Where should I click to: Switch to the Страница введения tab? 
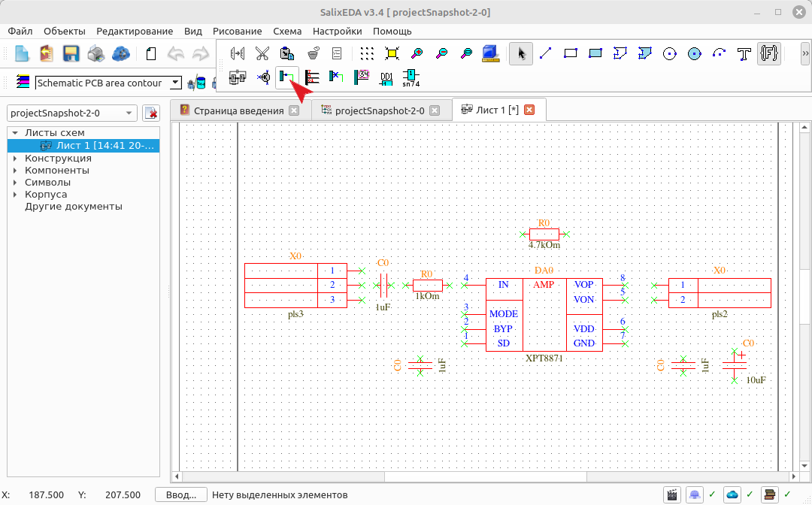[x=239, y=110]
